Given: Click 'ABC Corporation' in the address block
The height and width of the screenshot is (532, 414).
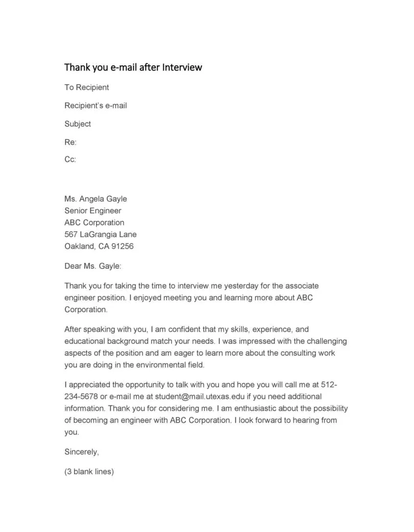Looking at the screenshot, I should coord(94,223).
